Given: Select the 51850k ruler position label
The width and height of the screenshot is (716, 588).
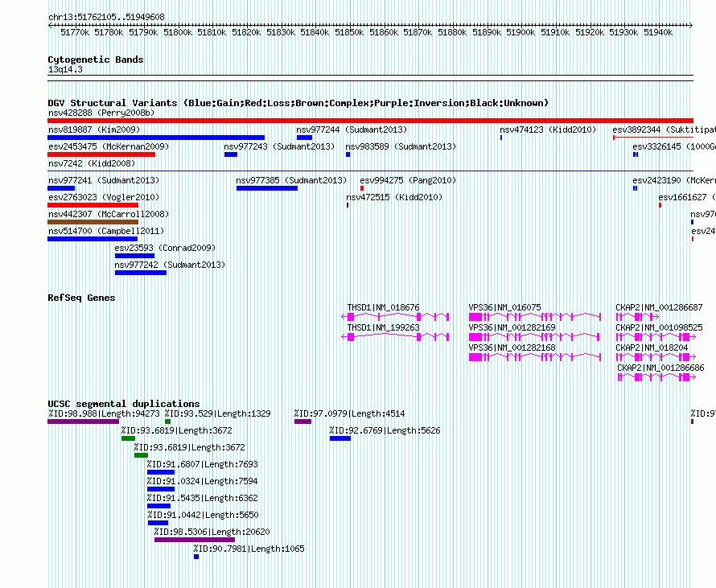Looking at the screenshot, I should tap(349, 32).
